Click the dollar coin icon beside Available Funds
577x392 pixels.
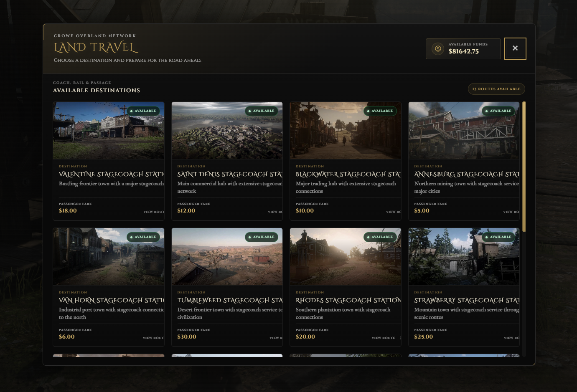[x=438, y=49]
